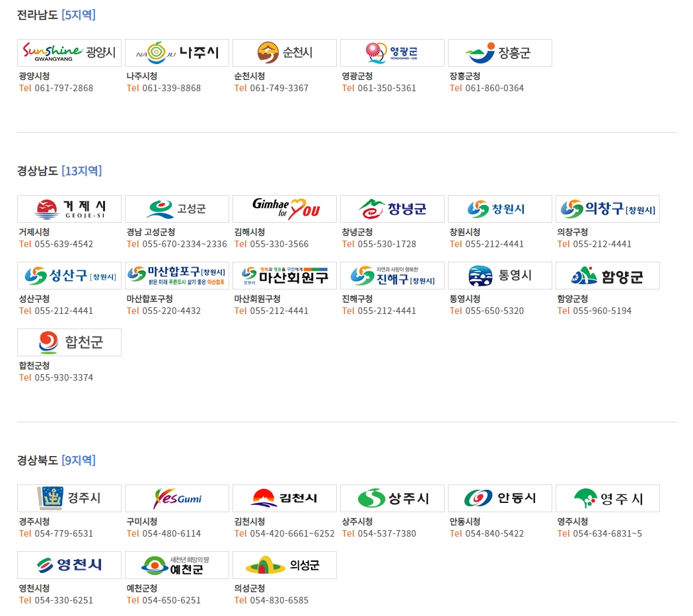This screenshot has height=616, width=693.
Task: Click the 고성군 logo banner
Action: (x=177, y=209)
